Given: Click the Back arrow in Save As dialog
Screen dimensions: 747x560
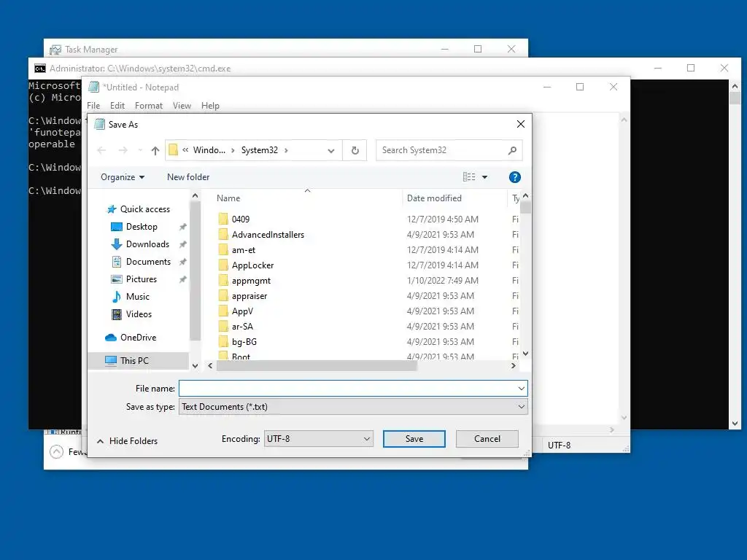Looking at the screenshot, I should tap(101, 150).
